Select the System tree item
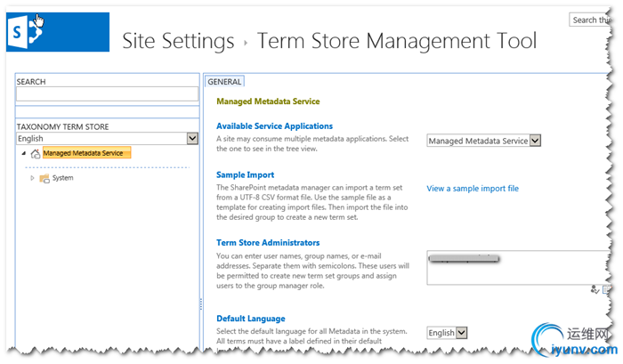The image size is (623, 364). click(x=63, y=178)
